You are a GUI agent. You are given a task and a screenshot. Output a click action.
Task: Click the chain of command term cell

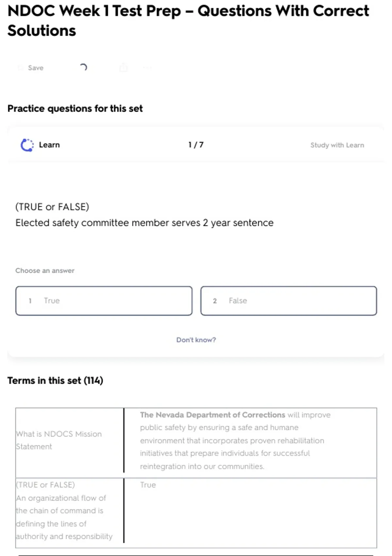[64, 511]
